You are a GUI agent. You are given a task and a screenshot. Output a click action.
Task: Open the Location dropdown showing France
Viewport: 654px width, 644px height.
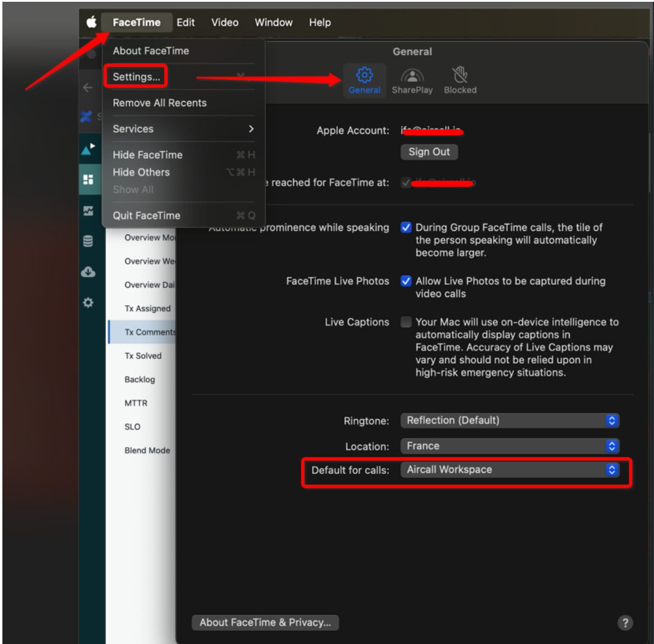point(510,446)
